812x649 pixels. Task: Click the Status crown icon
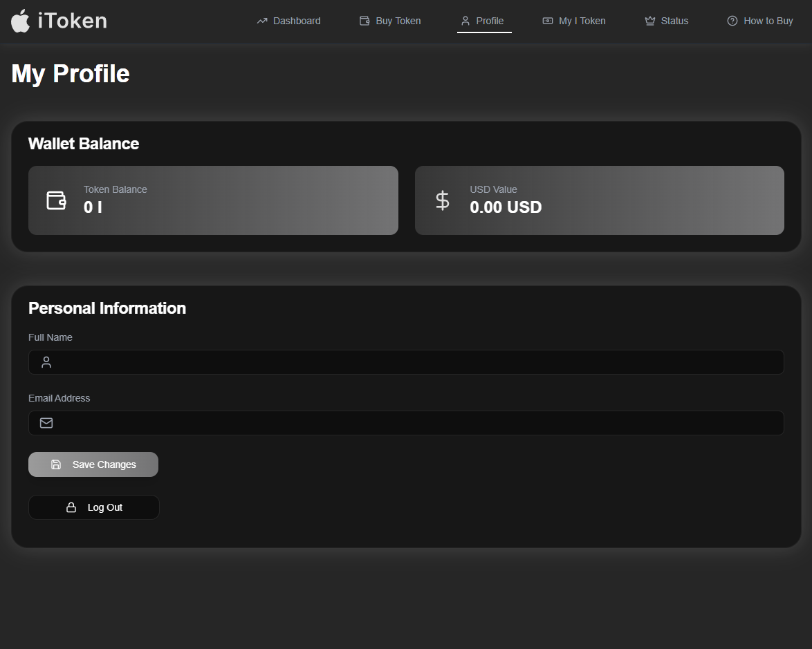click(649, 21)
